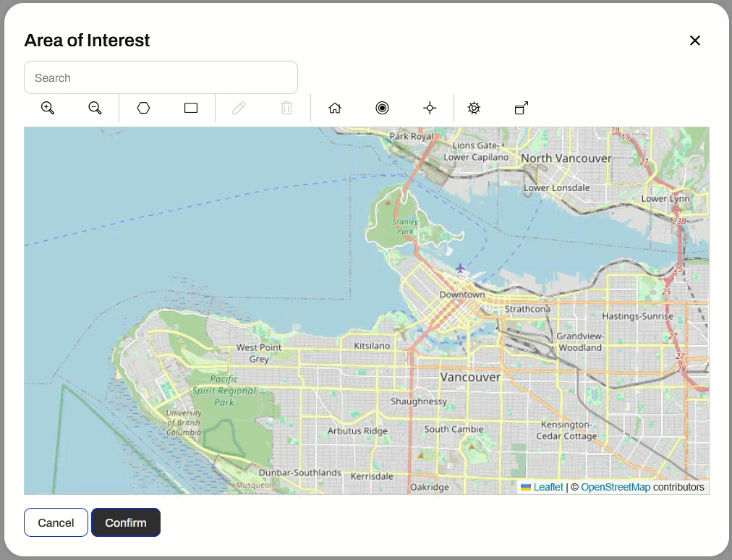Reset map with the home icon
The height and width of the screenshot is (560, 732).
tap(334, 108)
